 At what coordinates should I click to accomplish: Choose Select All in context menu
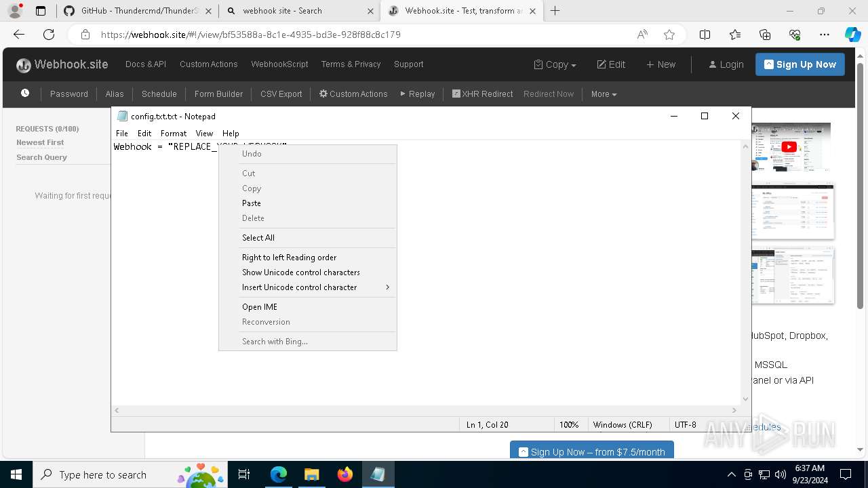click(308, 238)
